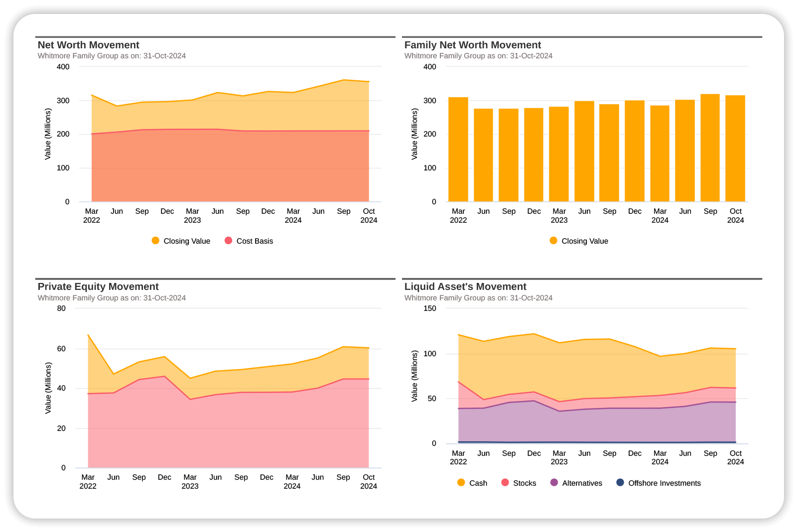
Task: Click orange dot in Family Net Worth legend
Action: (x=553, y=241)
